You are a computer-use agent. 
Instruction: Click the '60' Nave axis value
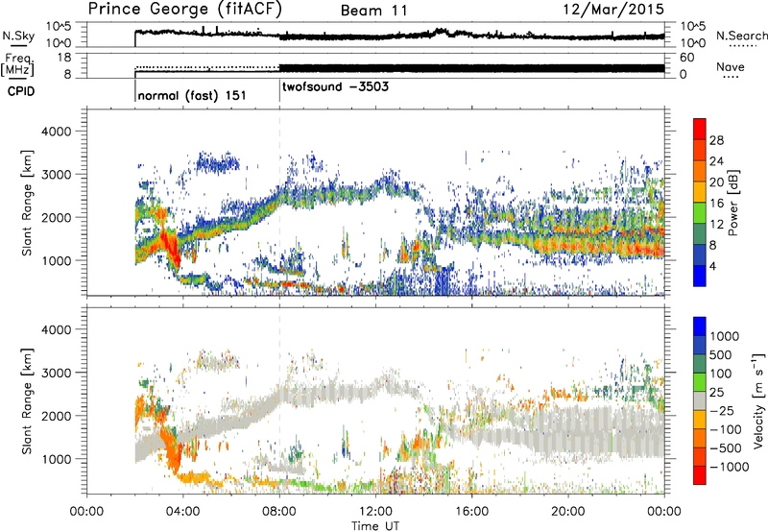[686, 58]
